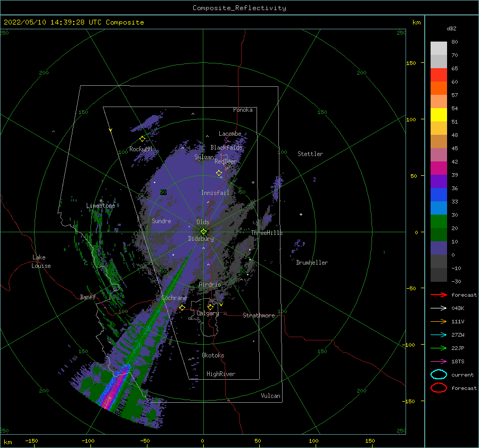Click the yellow diamond marker below Cochrane
The height and width of the screenshot is (448, 479).
(x=182, y=308)
